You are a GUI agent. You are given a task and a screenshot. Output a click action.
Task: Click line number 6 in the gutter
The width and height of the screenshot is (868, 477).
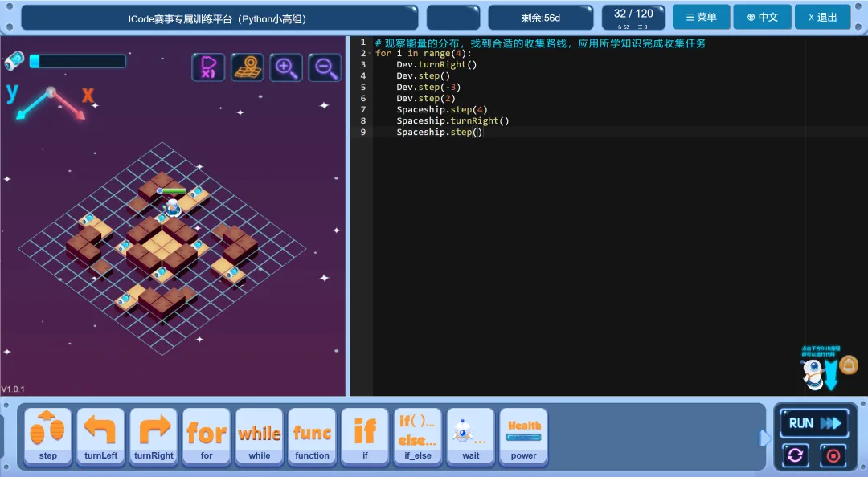coord(362,98)
